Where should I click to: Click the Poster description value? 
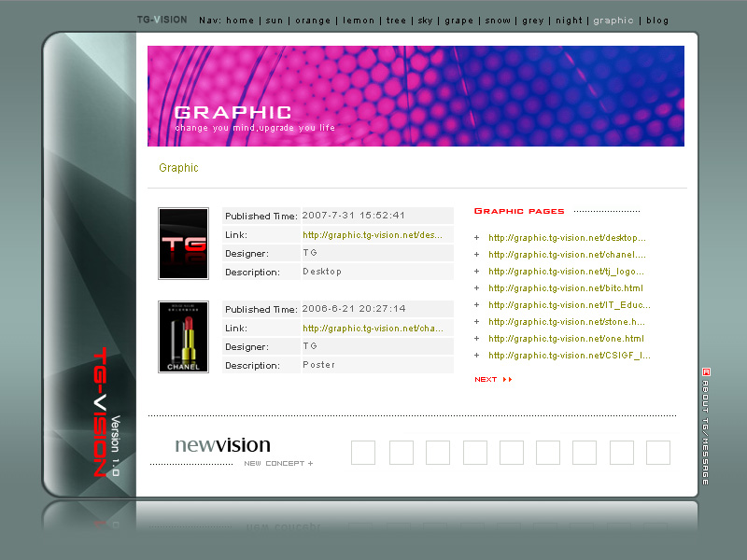tap(318, 365)
